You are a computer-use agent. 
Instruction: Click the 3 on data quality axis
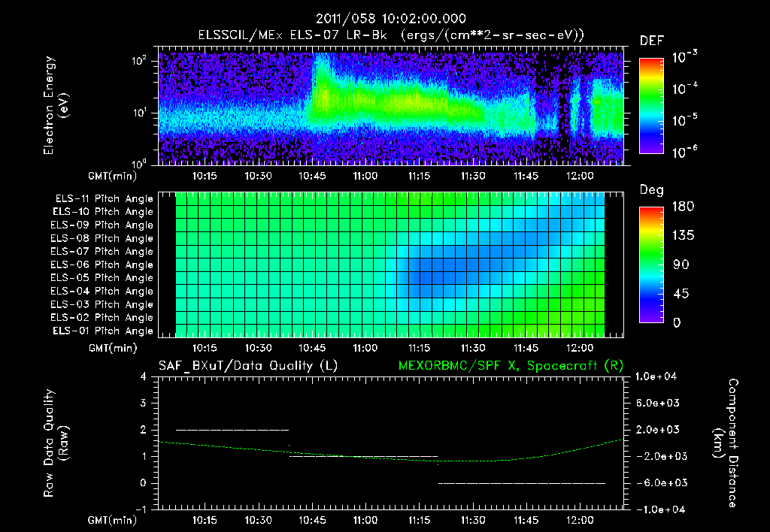[x=143, y=403]
